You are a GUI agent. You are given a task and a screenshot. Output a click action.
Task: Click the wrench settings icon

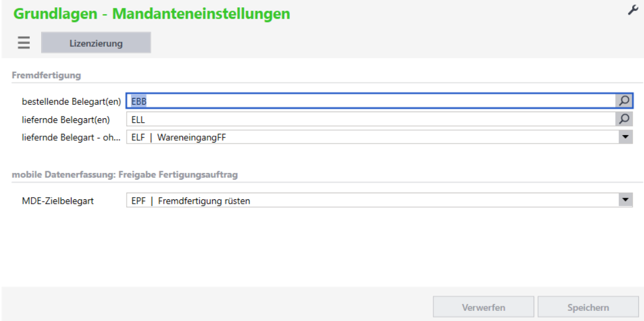pyautogui.click(x=632, y=10)
